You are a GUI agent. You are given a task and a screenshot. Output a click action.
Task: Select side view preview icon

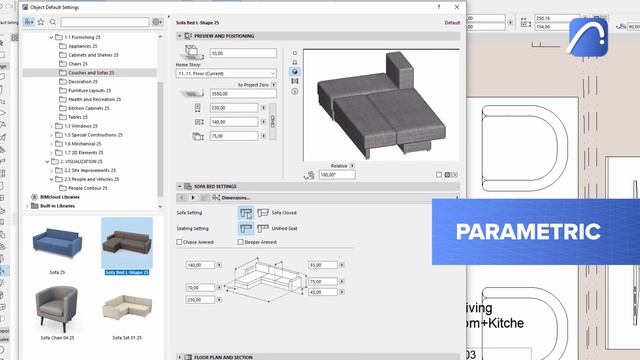point(295,62)
